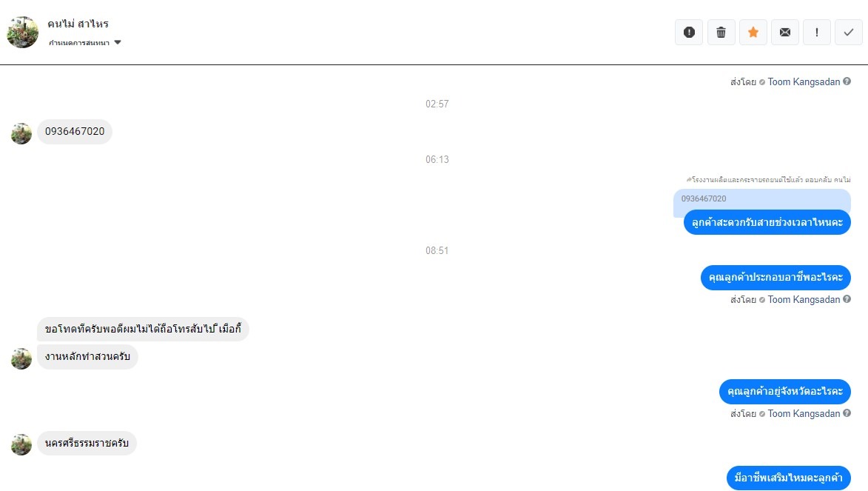Viewport: 868px width, 491px height.
Task: Click the quoted 0936467020 reply preview
Action: (761, 199)
